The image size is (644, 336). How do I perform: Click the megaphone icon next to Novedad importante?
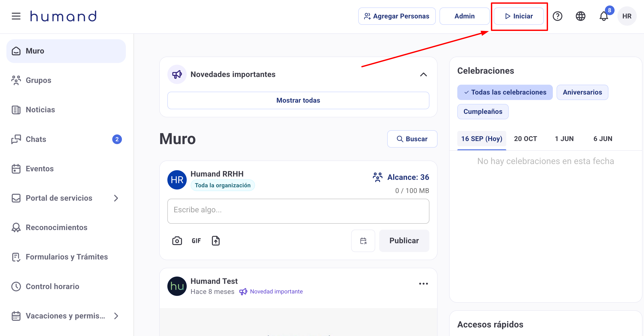click(243, 291)
